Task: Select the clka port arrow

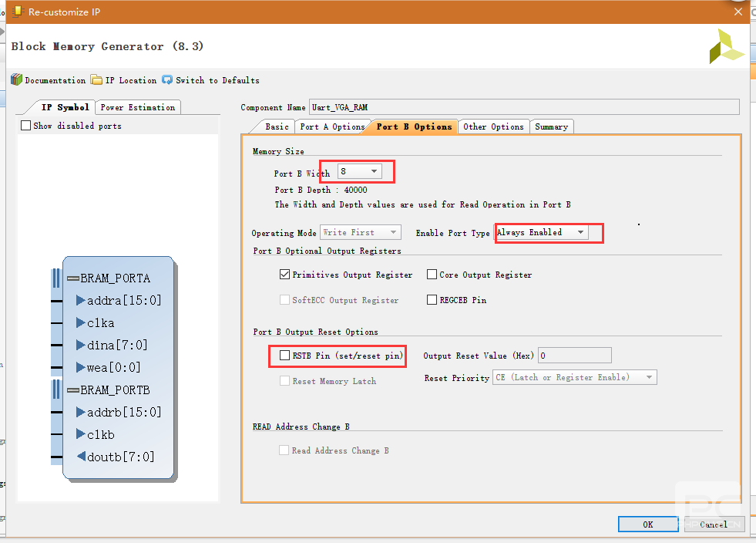Action: [x=80, y=322]
